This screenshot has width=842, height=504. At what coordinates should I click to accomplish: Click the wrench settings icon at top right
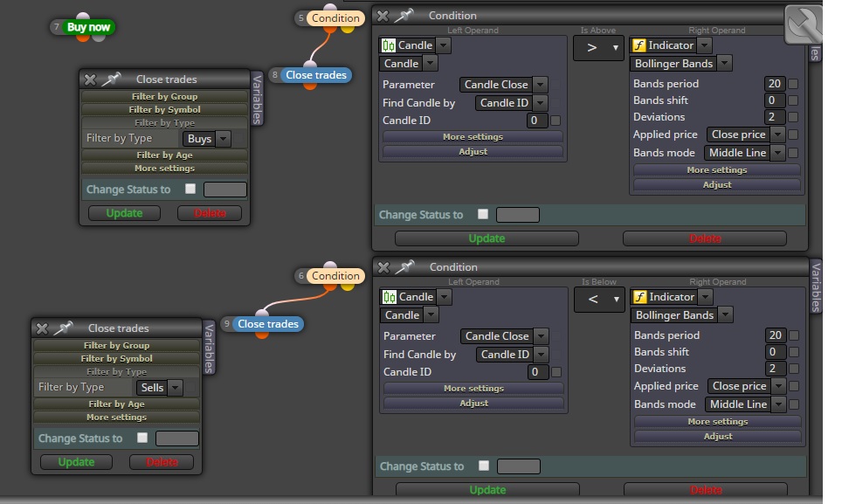(804, 24)
